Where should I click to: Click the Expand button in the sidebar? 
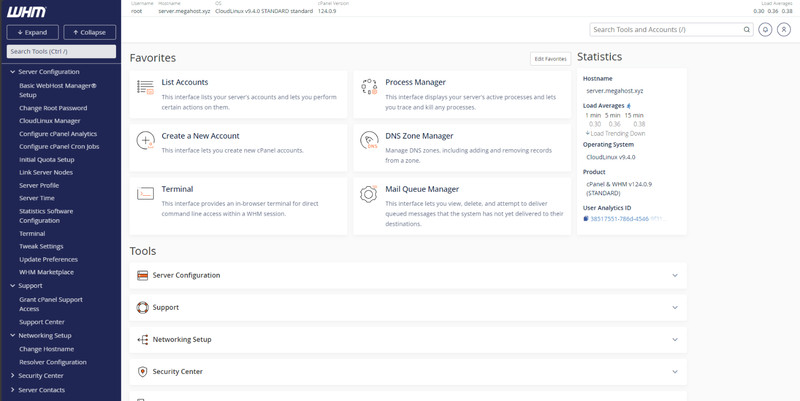[x=33, y=32]
